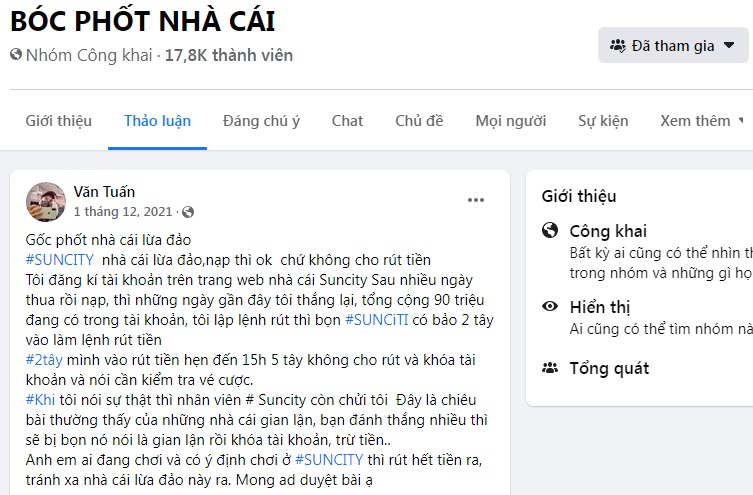
Task: Expand the Xem thêm dropdown
Action: 702,121
